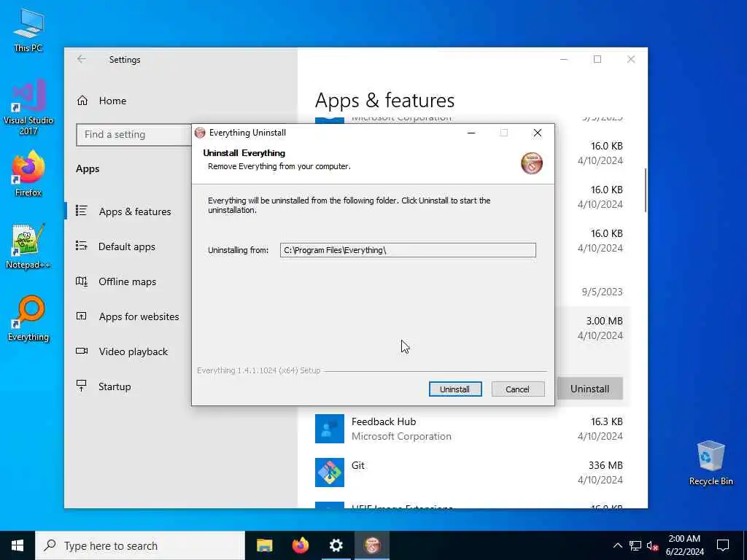Go back in Settings window
Image resolution: width=747 pixels, height=560 pixels.
pos(82,59)
